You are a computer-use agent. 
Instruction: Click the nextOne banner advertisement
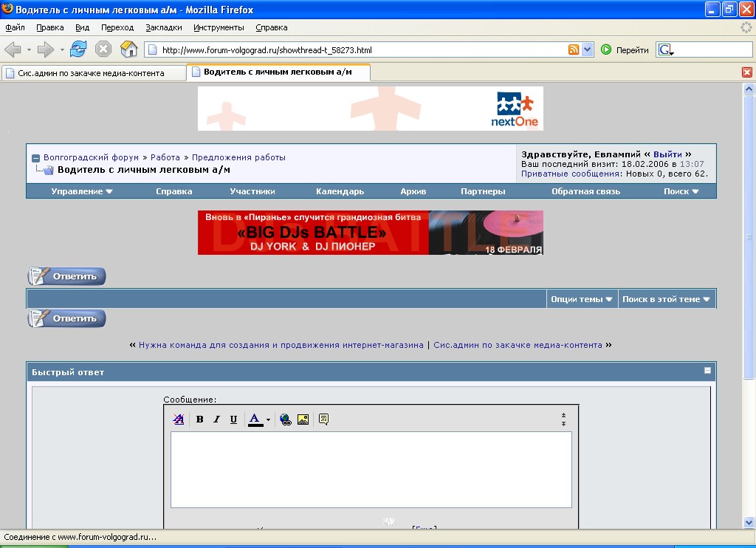(371, 109)
